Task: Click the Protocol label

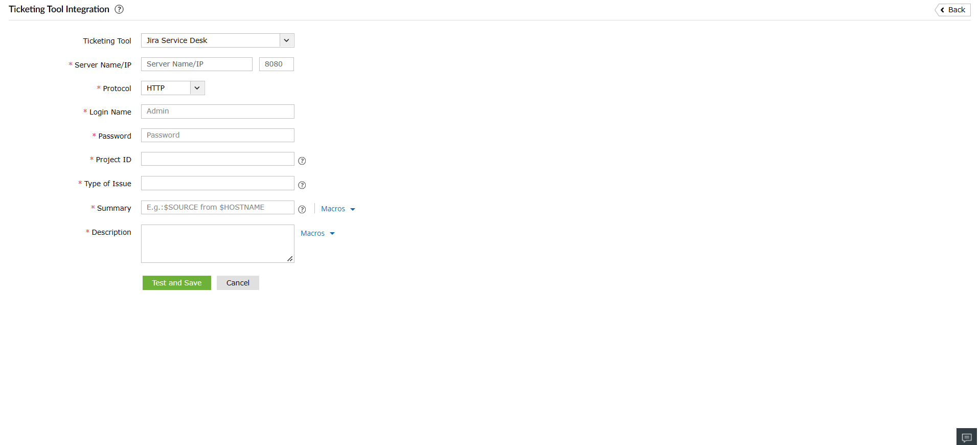Action: 117,88
